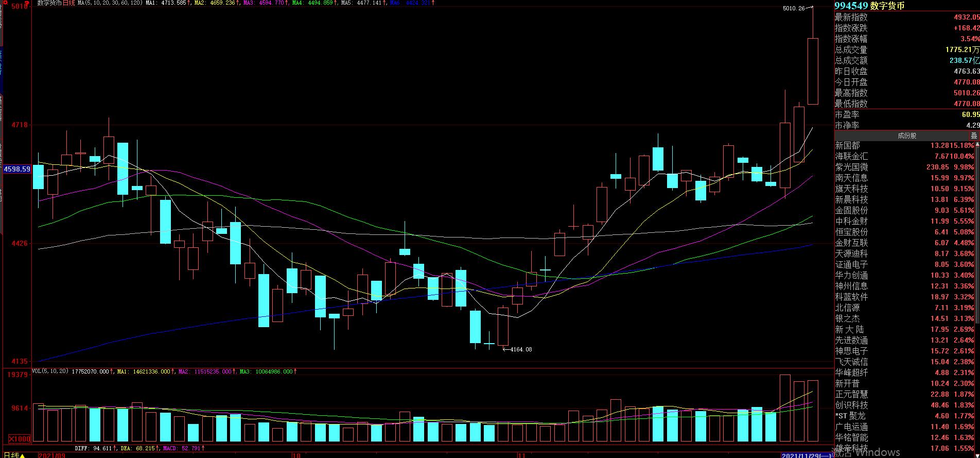980x458 pixels.
Task: Click the 4164.08 low price marker
Action: [520, 349]
